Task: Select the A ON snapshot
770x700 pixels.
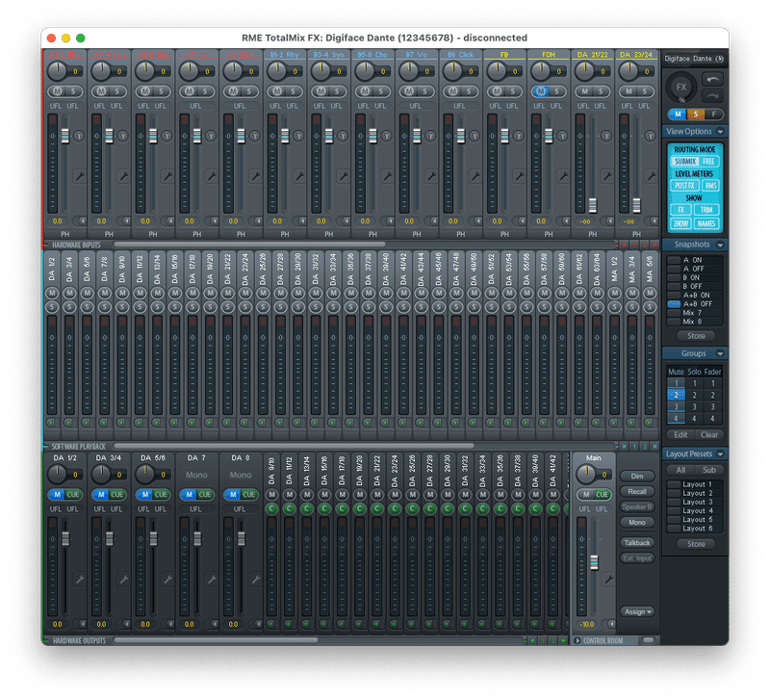Action: point(695,260)
